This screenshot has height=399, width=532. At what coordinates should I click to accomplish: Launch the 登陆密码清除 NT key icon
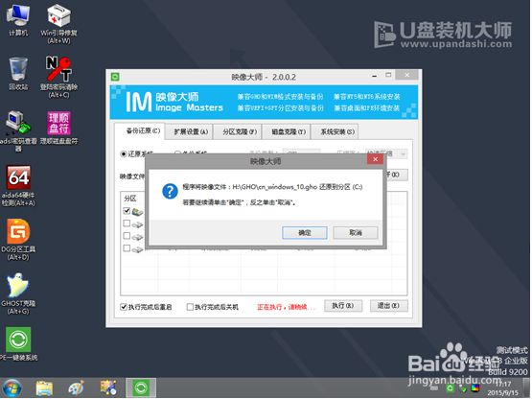[59, 77]
